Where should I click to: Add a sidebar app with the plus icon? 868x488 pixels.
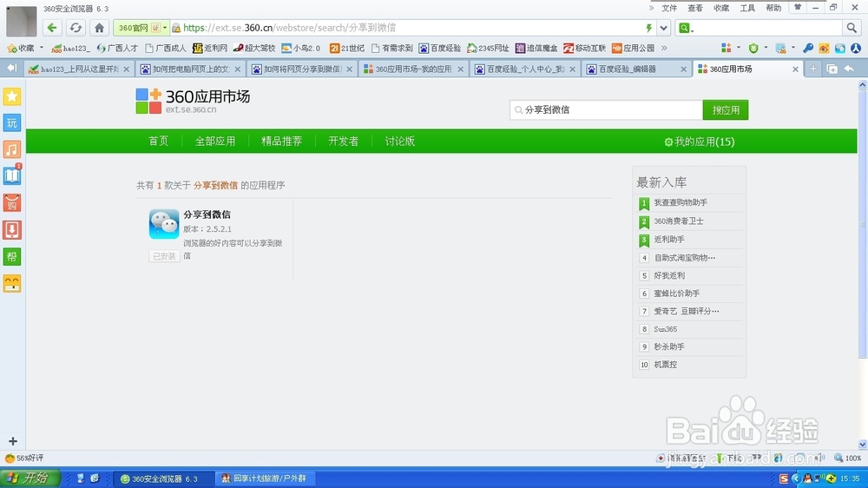point(13,441)
